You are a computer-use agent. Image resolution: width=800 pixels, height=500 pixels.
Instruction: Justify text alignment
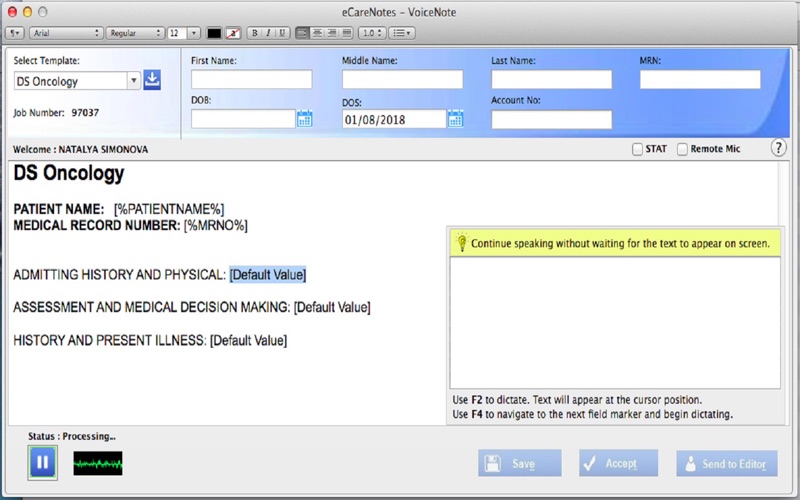tap(346, 33)
